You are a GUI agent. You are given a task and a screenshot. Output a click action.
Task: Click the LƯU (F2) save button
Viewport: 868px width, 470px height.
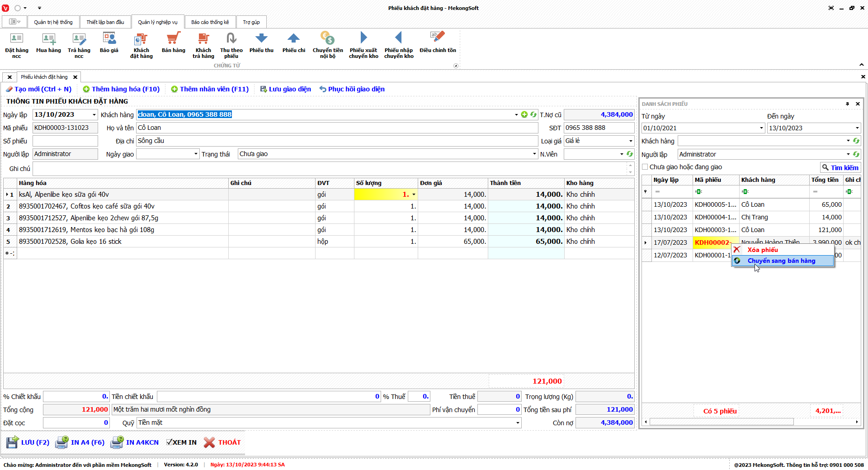click(28, 442)
